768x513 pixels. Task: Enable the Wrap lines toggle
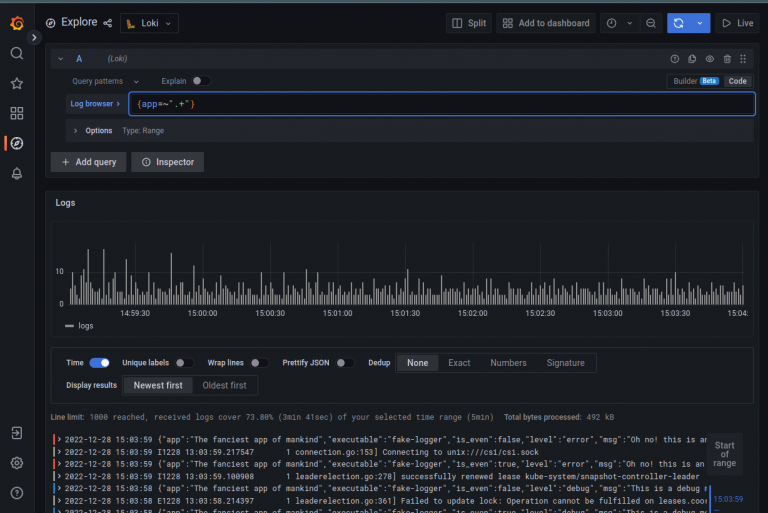pyautogui.click(x=258, y=363)
